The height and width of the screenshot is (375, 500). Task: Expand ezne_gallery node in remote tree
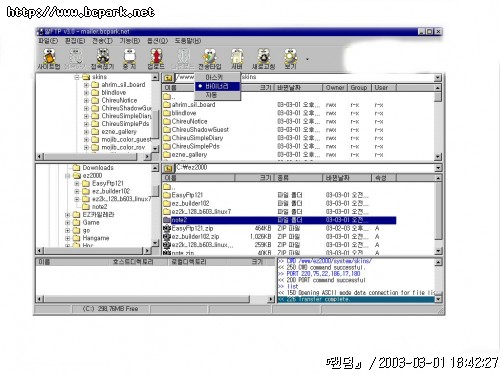pyautogui.click(x=86, y=132)
